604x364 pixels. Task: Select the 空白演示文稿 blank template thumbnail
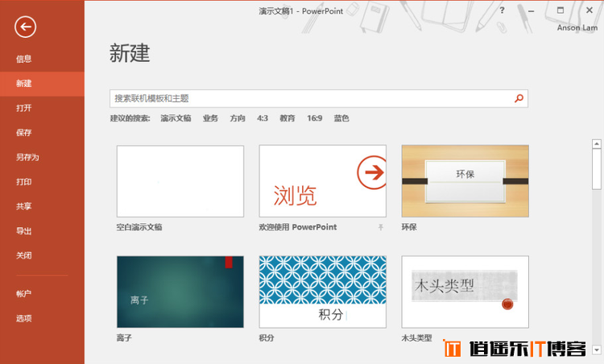click(180, 181)
